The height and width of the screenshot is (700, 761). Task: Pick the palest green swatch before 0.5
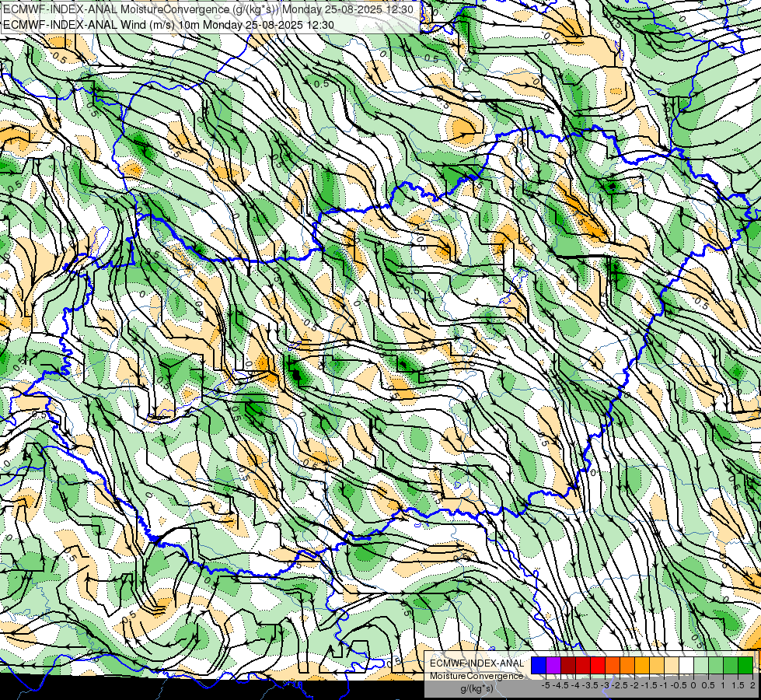tap(701, 666)
